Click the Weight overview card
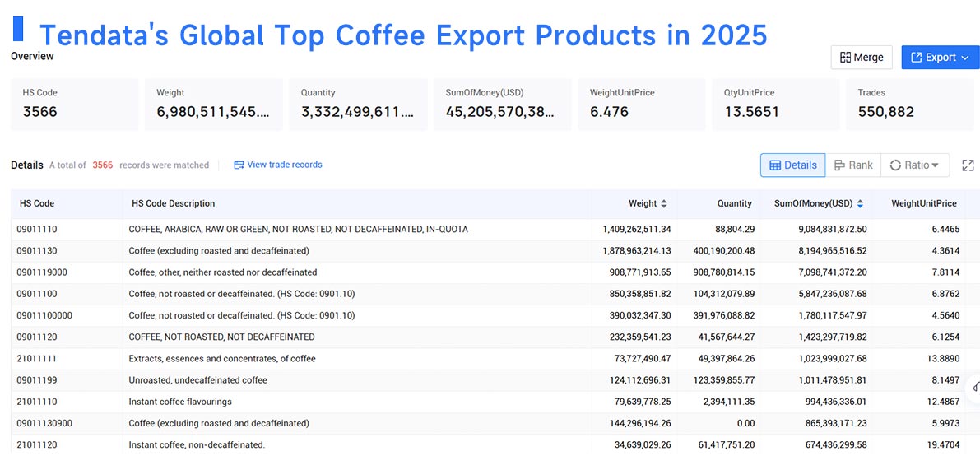The image size is (980, 456). [214, 105]
